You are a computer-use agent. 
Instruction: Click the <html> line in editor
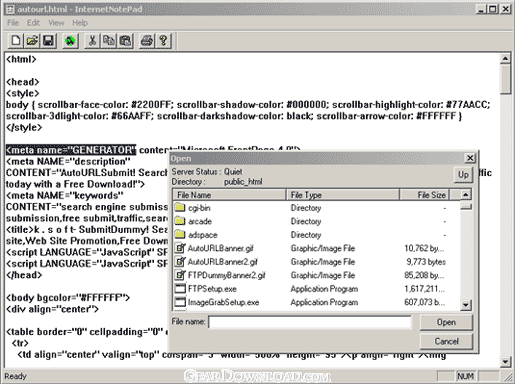pyautogui.click(x=21, y=59)
